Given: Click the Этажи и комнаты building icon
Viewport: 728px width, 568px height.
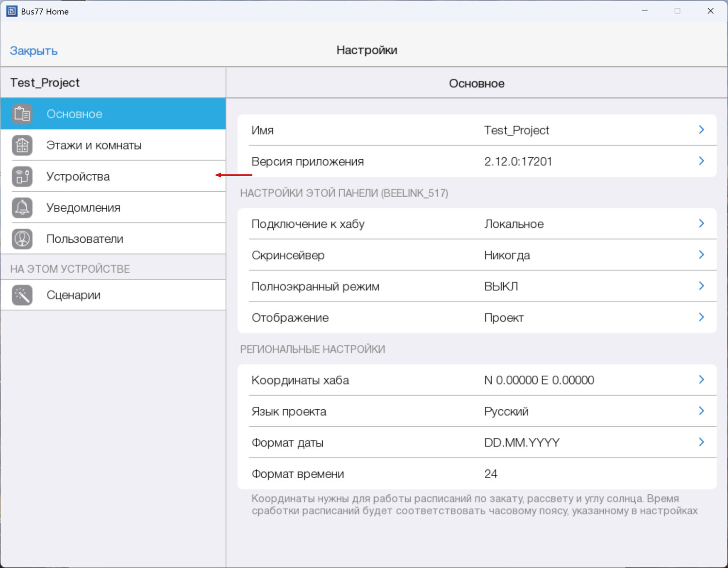Looking at the screenshot, I should [x=22, y=145].
